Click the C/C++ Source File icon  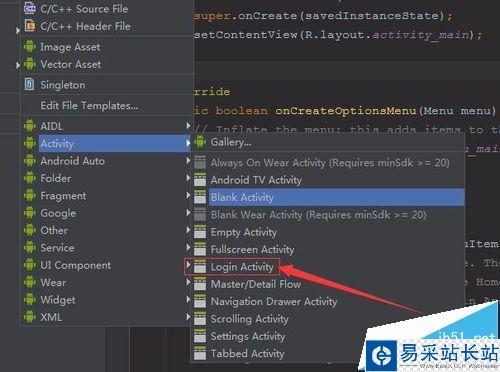(x=29, y=8)
